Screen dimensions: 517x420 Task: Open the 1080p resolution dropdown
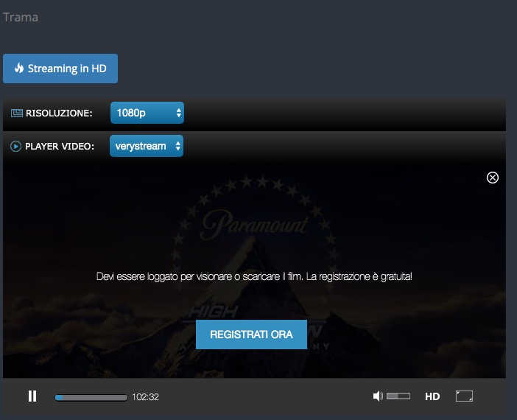coord(146,113)
